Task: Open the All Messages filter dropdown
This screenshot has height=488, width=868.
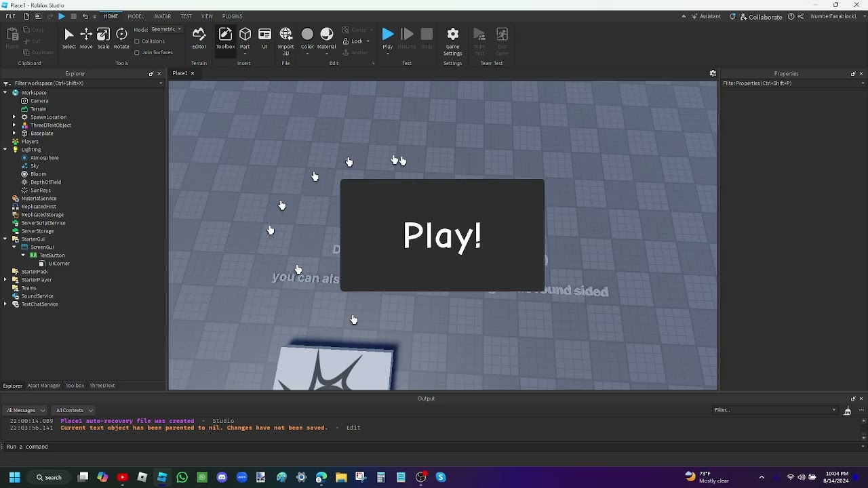Action: [24, 410]
